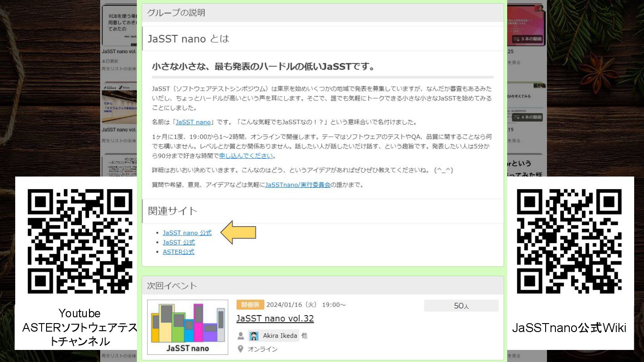Click the 50人 capacity indicator

click(x=461, y=306)
